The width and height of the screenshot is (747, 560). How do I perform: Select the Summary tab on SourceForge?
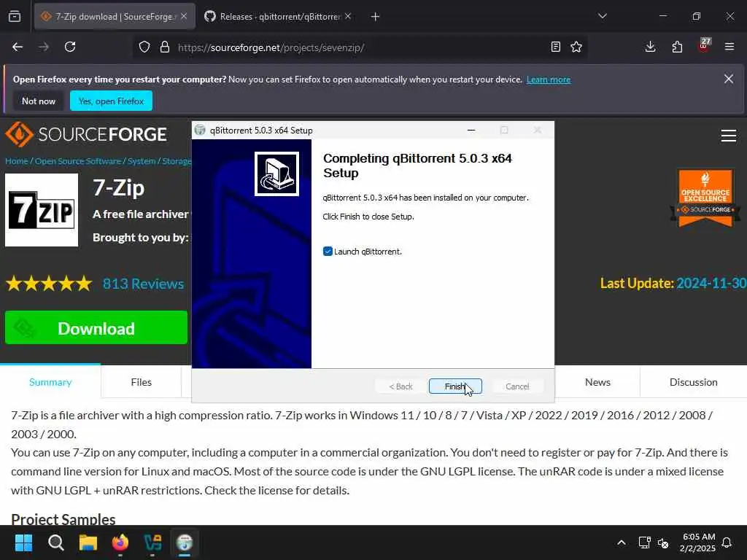tap(50, 382)
